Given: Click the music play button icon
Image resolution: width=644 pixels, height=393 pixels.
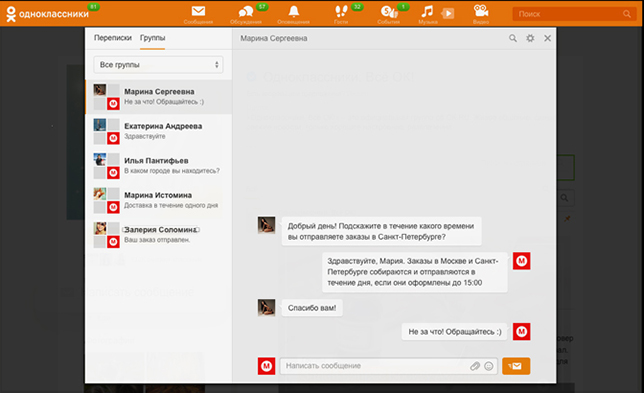Looking at the screenshot, I should coord(448,14).
